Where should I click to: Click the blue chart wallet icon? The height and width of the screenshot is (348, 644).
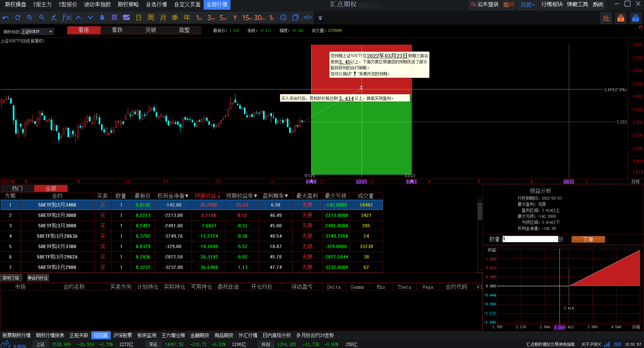(x=636, y=18)
